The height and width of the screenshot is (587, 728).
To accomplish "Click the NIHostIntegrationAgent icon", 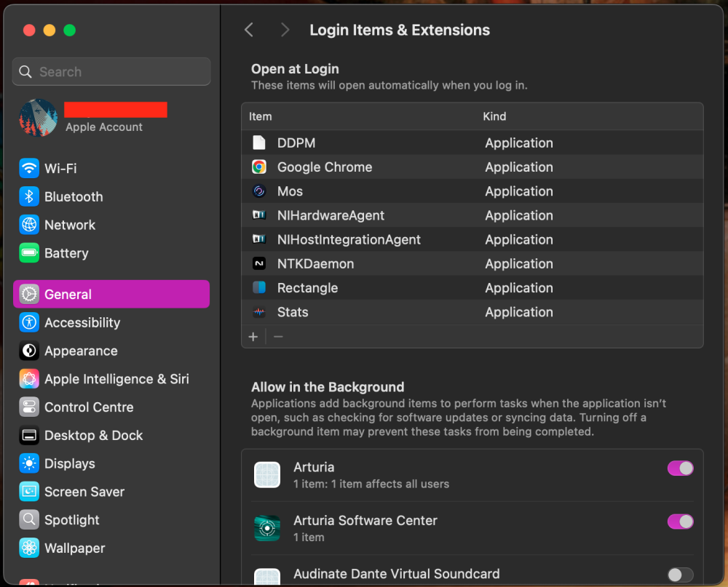I will point(259,239).
